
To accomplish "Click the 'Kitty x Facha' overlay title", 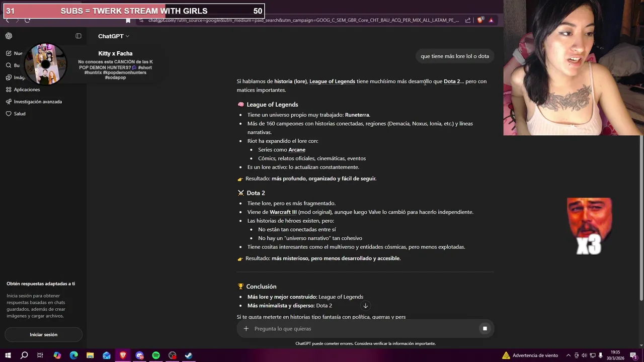I will point(115,53).
